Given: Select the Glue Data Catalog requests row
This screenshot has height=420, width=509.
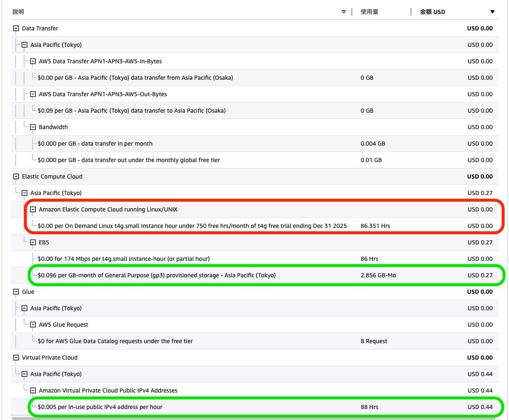Looking at the screenshot, I should (255, 341).
